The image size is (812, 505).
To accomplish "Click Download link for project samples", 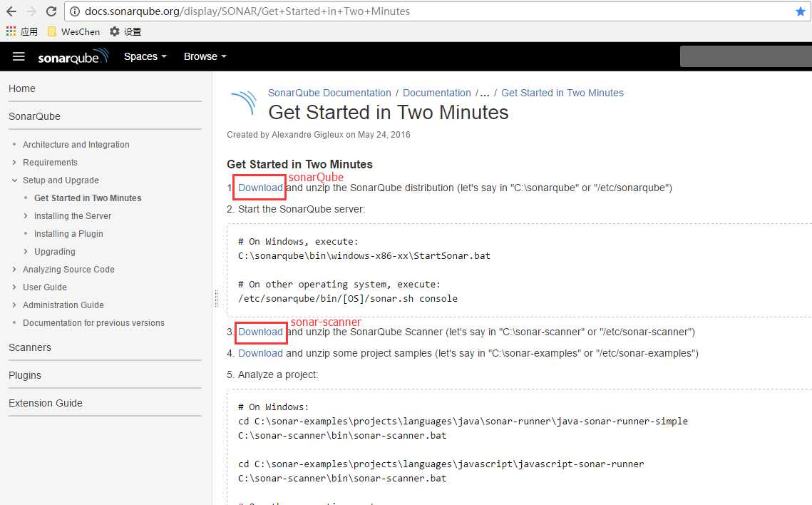I will coord(260,353).
